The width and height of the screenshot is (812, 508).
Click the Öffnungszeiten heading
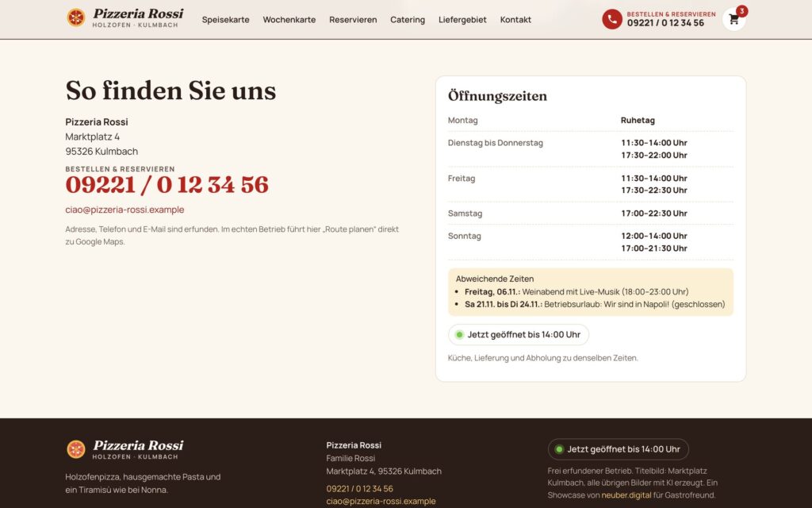click(x=497, y=96)
